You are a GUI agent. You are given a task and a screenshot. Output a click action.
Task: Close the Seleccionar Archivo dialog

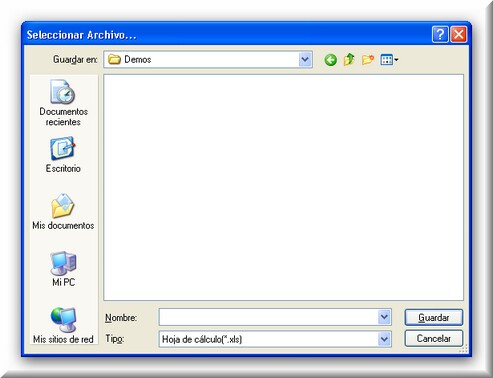[459, 34]
